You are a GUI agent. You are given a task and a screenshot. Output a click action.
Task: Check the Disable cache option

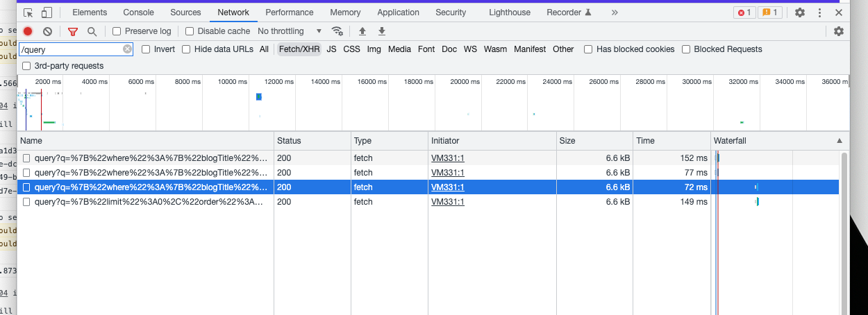point(190,31)
